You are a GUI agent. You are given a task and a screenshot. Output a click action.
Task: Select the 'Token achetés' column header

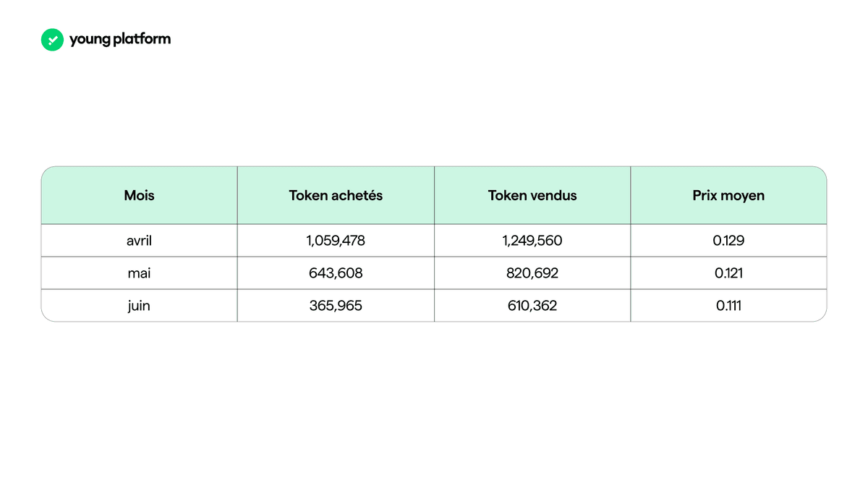tap(336, 195)
